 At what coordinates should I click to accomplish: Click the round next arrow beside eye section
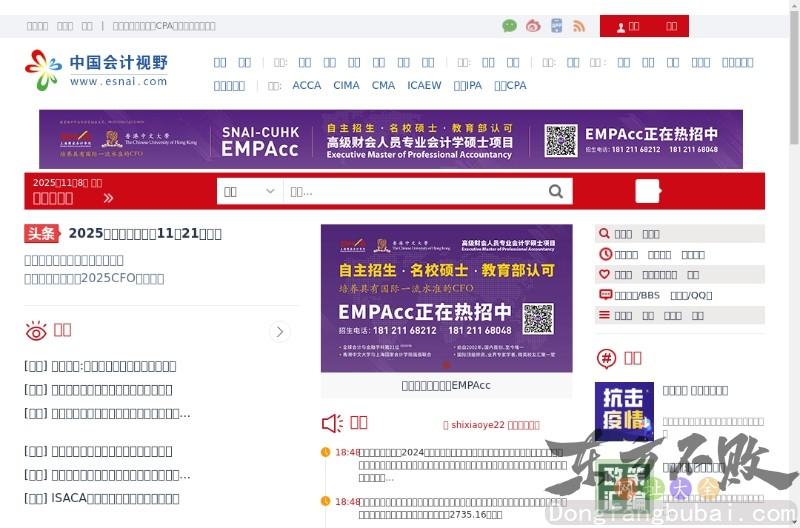tap(280, 332)
